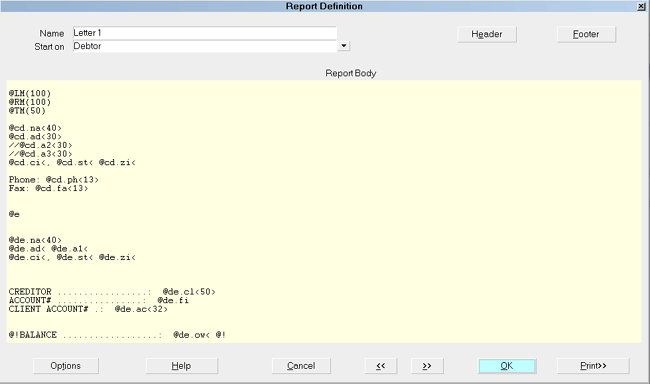The width and height of the screenshot is (650, 384).
Task: Click the //@cd.a2<30> commented line
Action: [x=41, y=145]
